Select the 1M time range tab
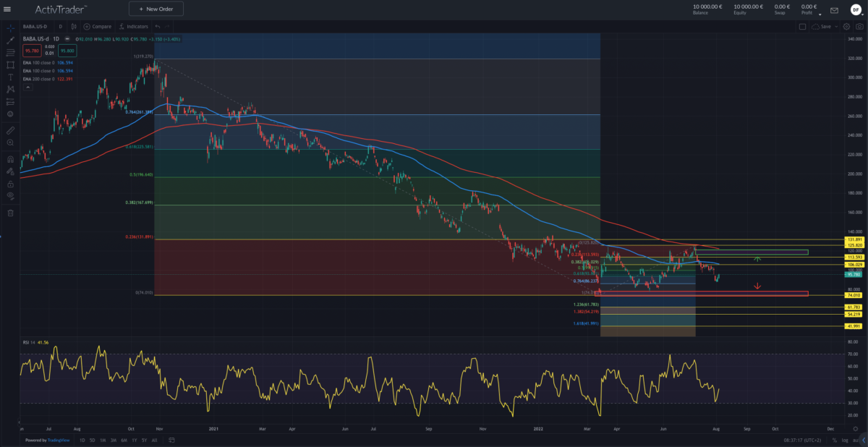Screen dimensions: 868x447 103,440
